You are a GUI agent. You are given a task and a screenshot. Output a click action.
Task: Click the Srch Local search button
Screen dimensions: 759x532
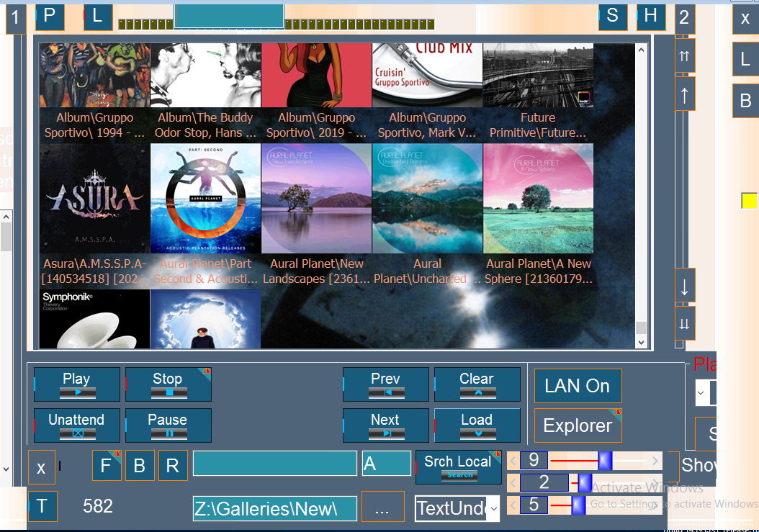point(459,467)
